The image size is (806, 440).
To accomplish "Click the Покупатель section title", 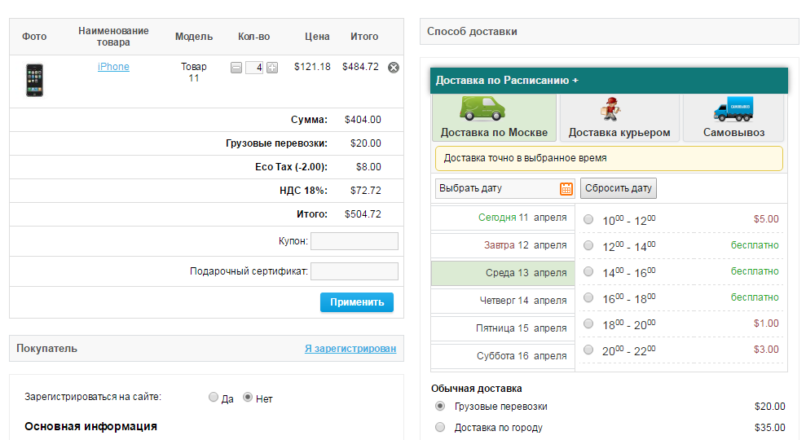I will 47,349.
